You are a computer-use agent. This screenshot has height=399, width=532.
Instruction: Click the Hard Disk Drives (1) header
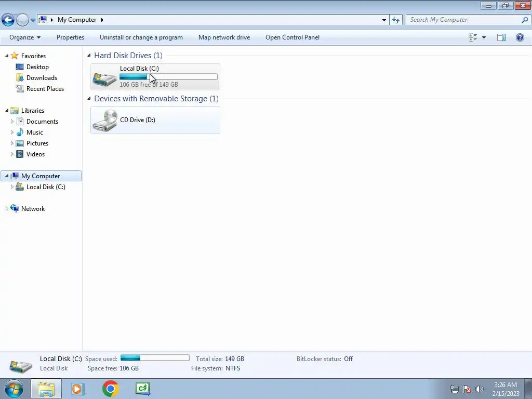coord(128,55)
